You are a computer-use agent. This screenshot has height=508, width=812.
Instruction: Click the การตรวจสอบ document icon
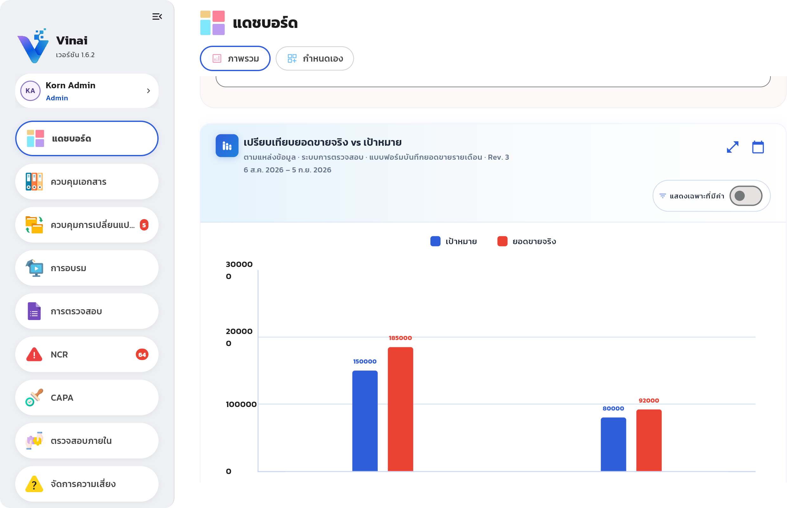(x=34, y=311)
